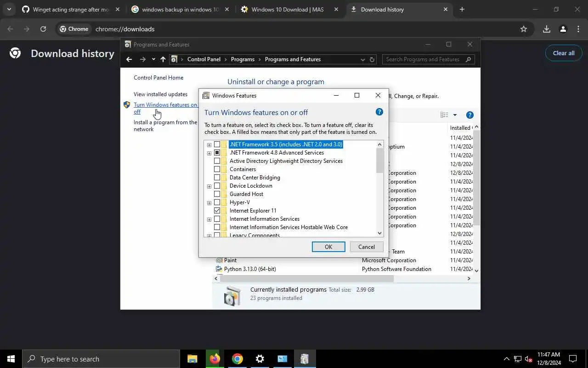This screenshot has width=588, height=368.
Task: Uncheck the Internet Explorer 11 checkbox
Action: 217,211
